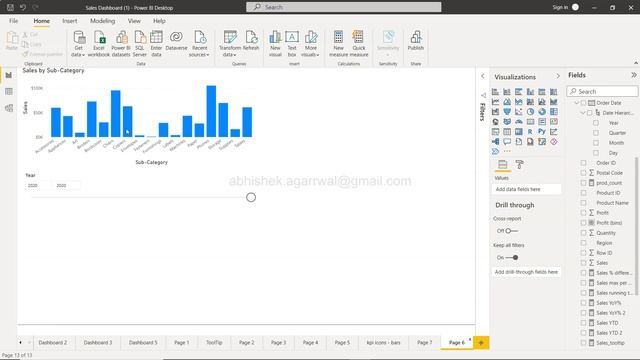
Task: Pick the Funnel chart visual
Action: click(507, 111)
